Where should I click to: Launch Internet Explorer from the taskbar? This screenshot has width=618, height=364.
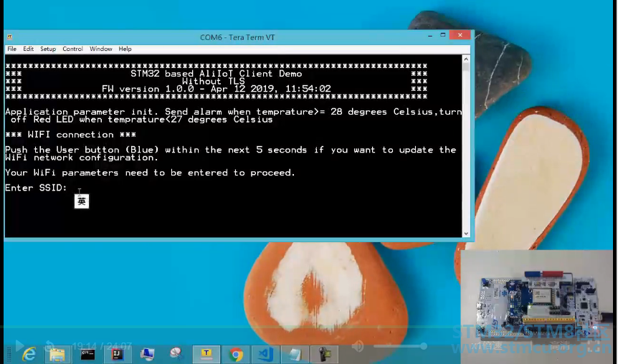(29, 355)
